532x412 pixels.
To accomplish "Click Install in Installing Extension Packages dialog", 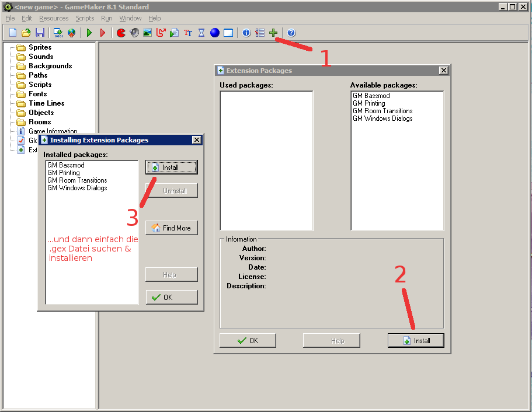I will pyautogui.click(x=172, y=167).
